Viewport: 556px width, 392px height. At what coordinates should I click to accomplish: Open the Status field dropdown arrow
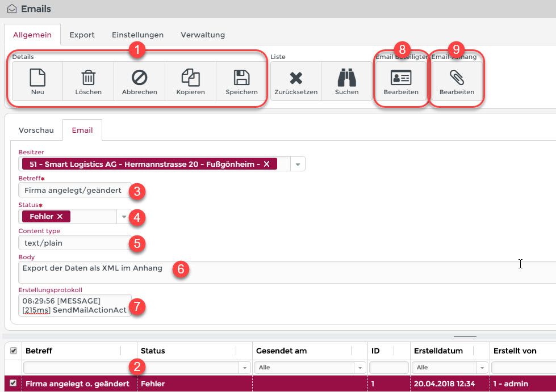124,216
